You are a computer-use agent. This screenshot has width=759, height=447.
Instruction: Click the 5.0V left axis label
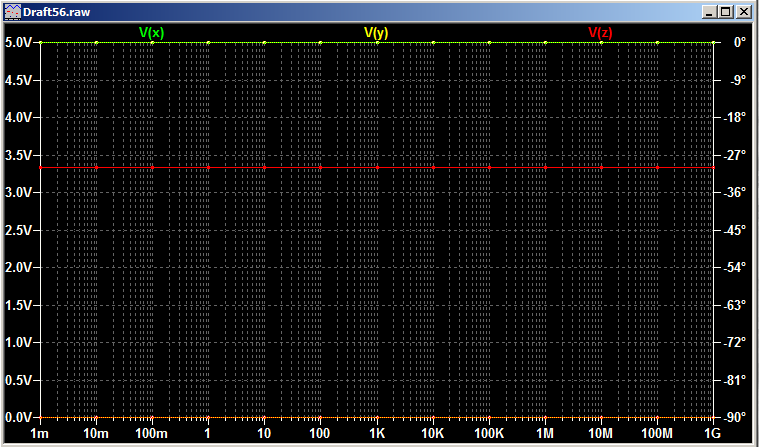coord(19,43)
